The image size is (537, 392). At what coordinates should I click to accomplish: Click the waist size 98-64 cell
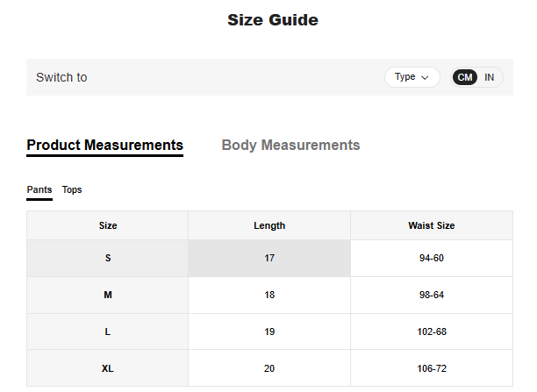pyautogui.click(x=431, y=295)
